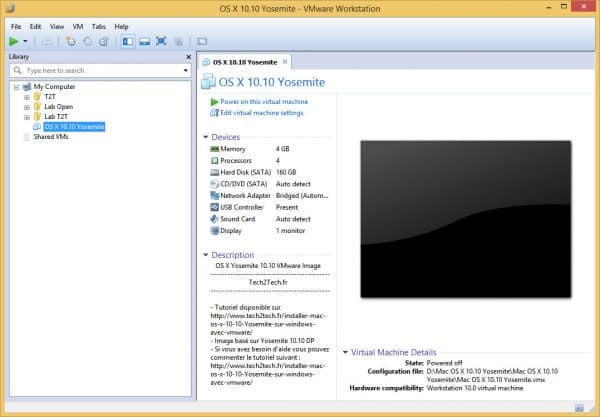The image size is (600, 417).
Task: Maximize the VMware Workstation window
Action: (x=564, y=7)
